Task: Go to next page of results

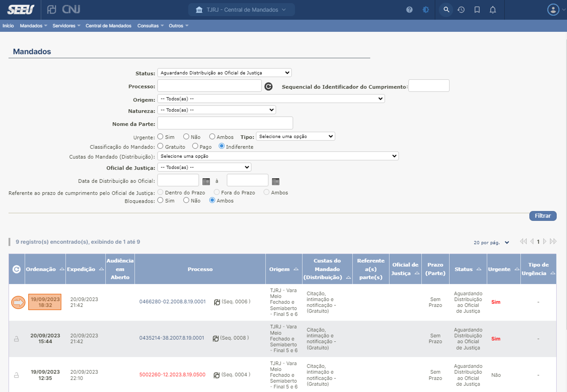Action: tap(545, 241)
